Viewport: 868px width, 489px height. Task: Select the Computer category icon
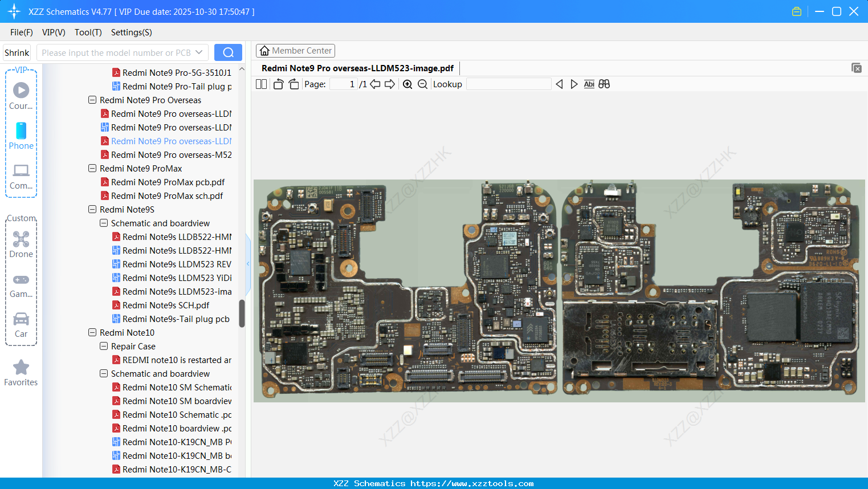21,176
